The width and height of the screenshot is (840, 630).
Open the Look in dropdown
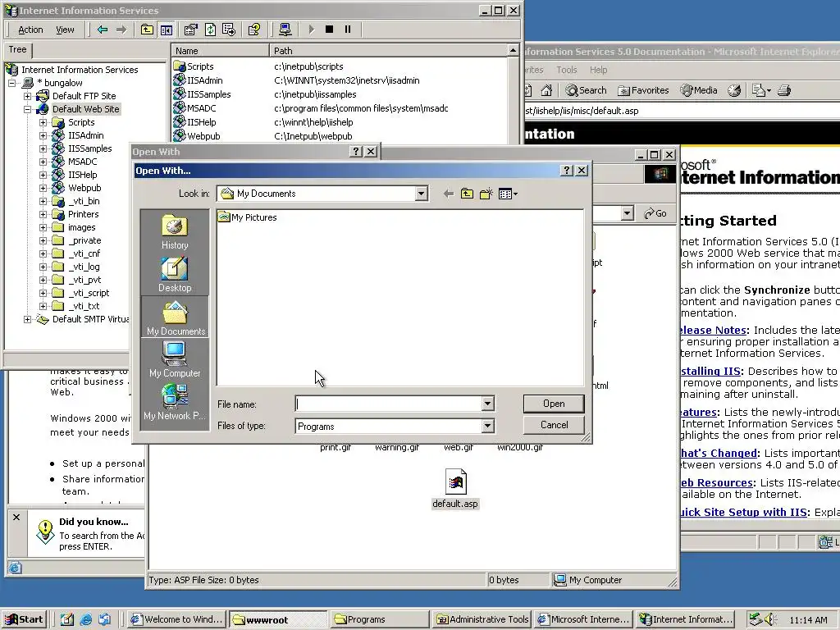[421, 194]
